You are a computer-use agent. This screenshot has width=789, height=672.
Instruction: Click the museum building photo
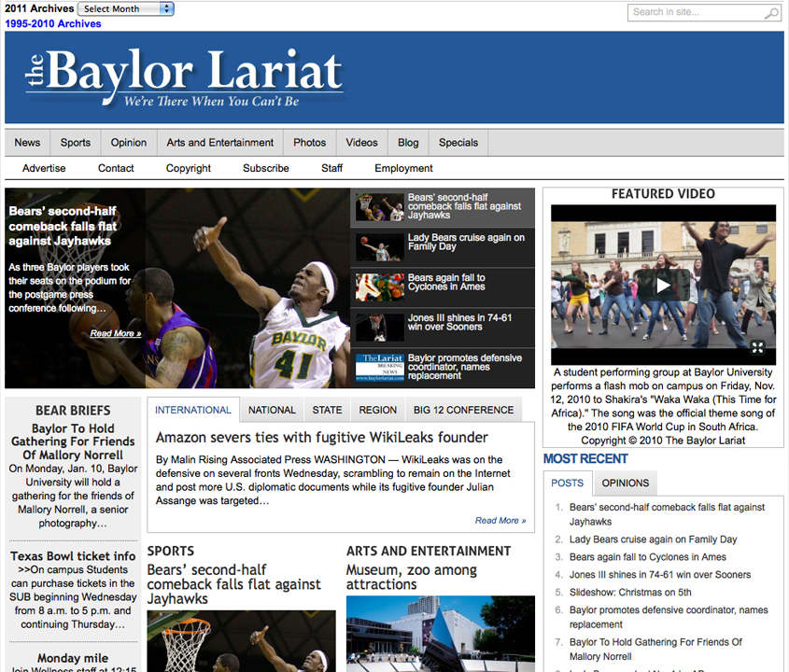click(441, 634)
